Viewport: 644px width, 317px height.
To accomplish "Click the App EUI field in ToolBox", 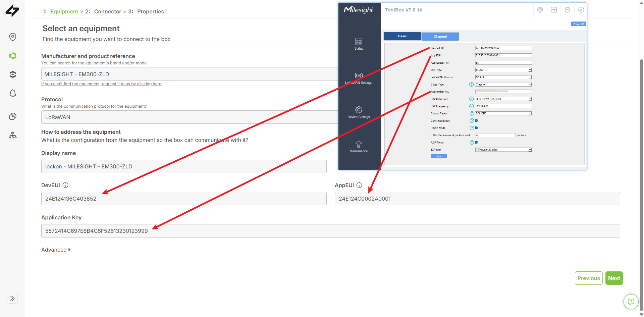I will (503, 55).
